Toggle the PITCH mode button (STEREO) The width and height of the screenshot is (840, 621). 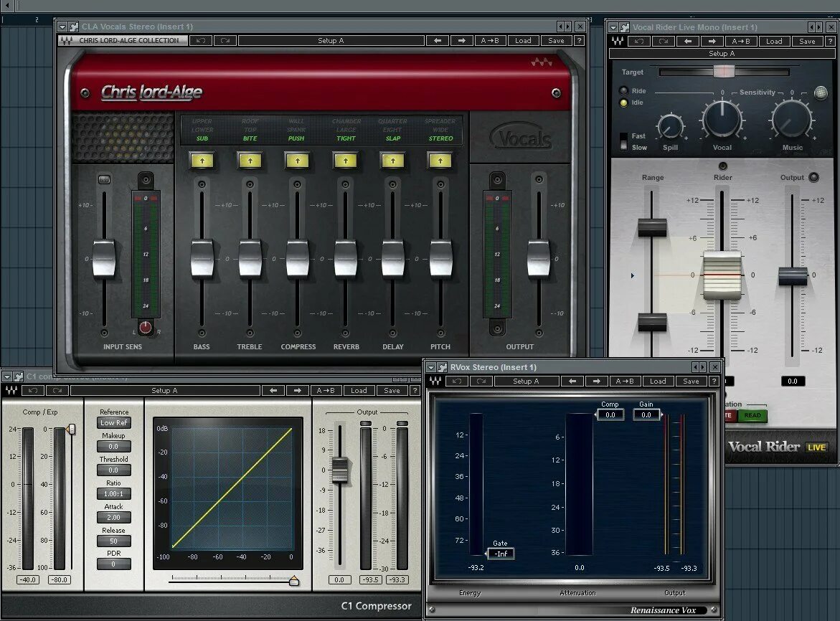440,161
